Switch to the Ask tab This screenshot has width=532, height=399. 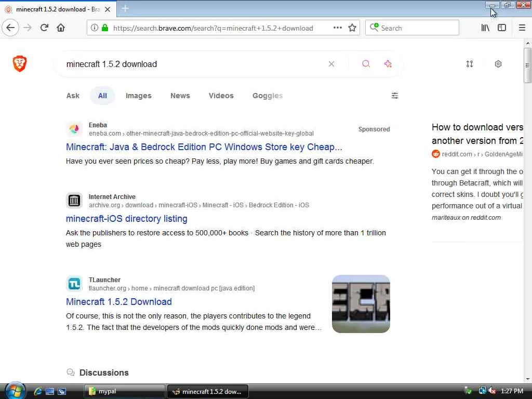point(73,96)
